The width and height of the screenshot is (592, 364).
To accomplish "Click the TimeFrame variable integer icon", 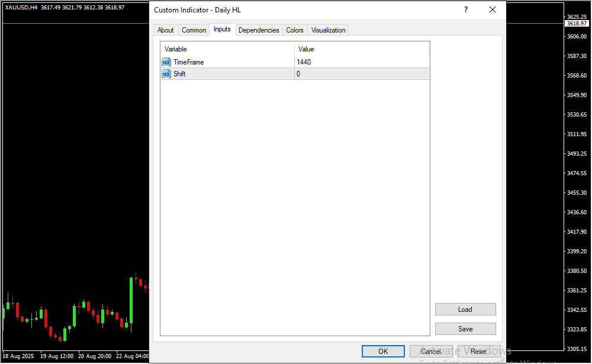I will coord(166,62).
